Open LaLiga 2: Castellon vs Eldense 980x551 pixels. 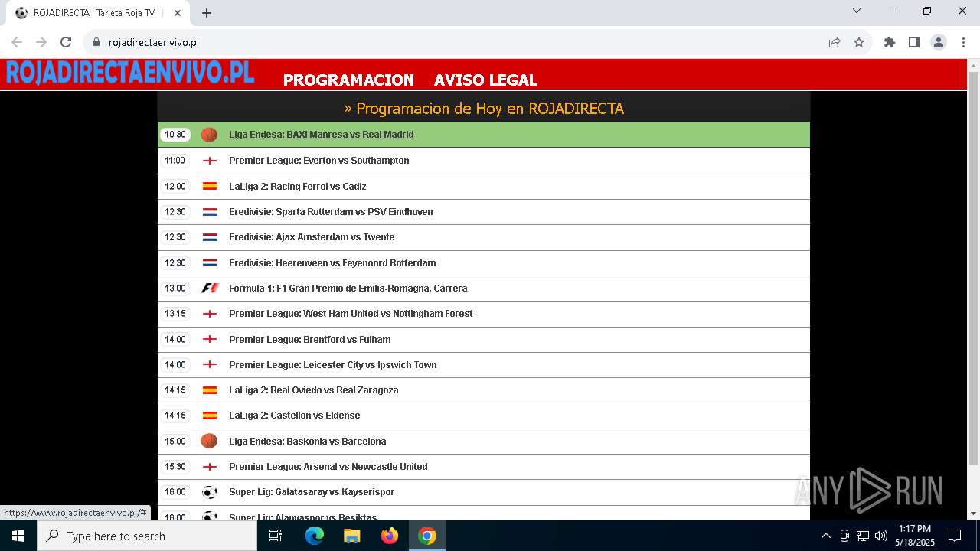(x=294, y=416)
